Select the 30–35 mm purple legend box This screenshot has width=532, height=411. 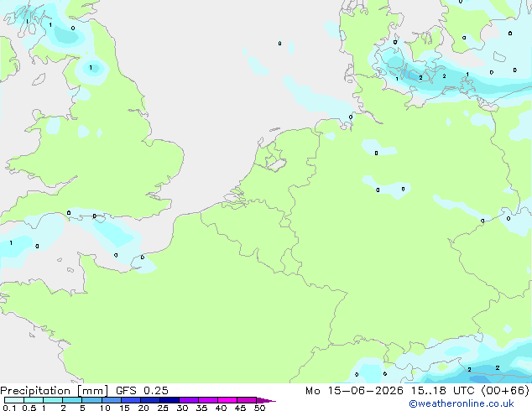tap(189, 400)
